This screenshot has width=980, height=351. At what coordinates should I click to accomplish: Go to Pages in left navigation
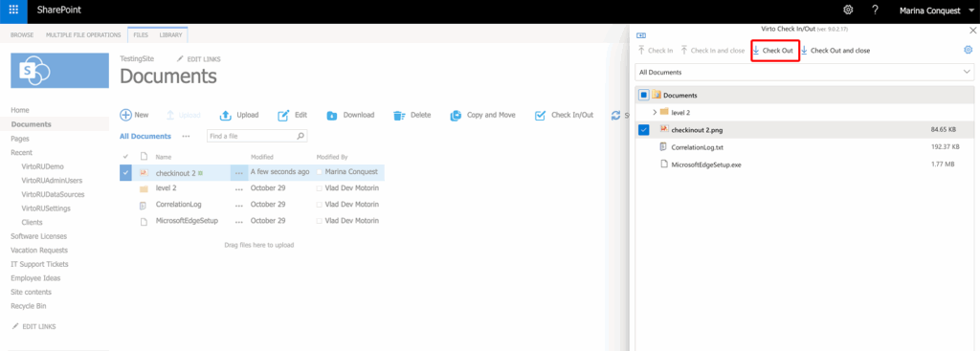20,139
